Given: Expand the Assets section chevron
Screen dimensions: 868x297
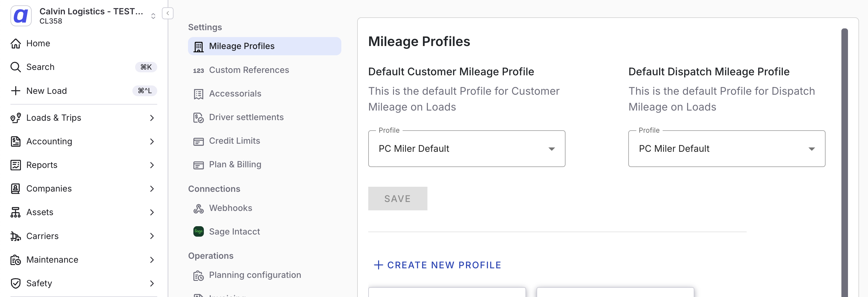Looking at the screenshot, I should coord(152,212).
